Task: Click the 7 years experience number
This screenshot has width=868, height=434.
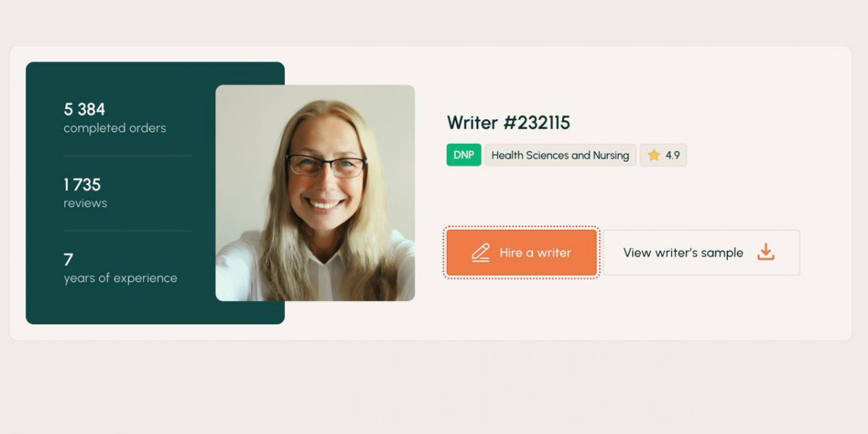Action: tap(68, 260)
